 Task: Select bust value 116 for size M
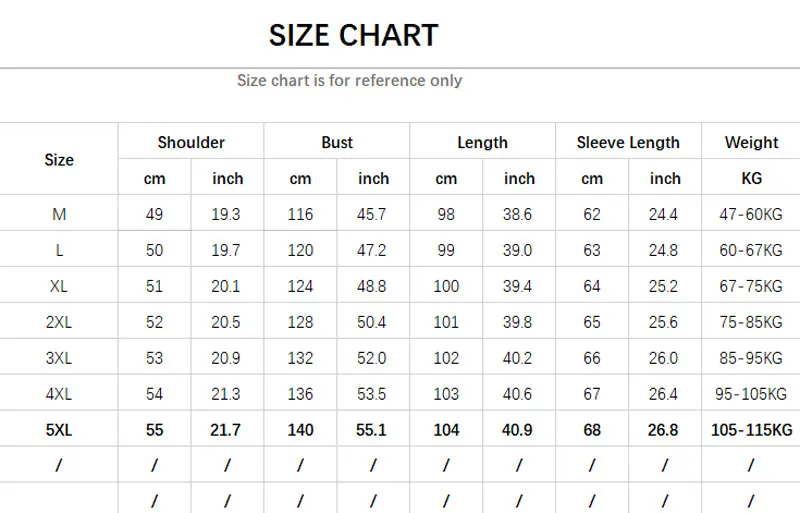[300, 214]
